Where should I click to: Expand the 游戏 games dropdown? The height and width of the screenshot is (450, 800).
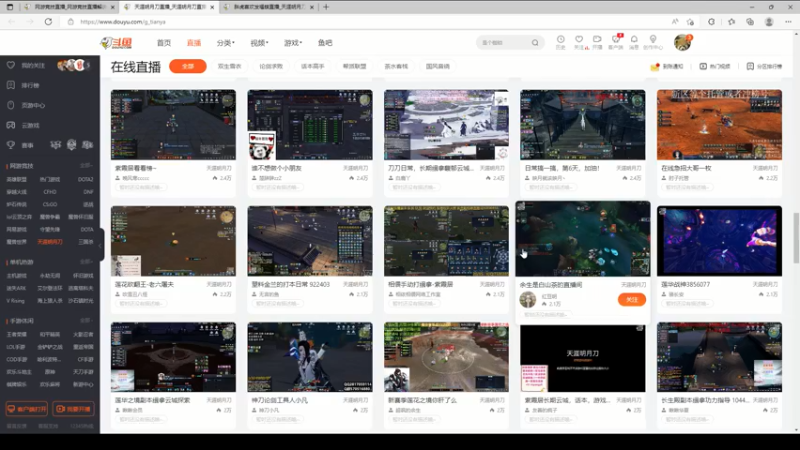click(293, 43)
